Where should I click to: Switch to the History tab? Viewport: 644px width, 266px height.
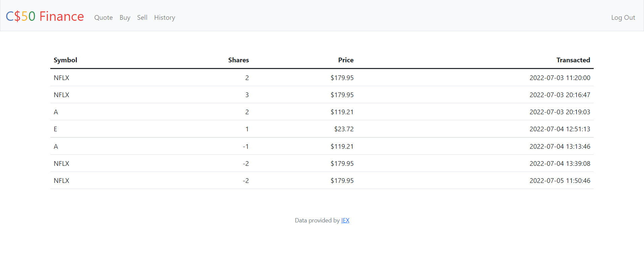[x=164, y=17]
